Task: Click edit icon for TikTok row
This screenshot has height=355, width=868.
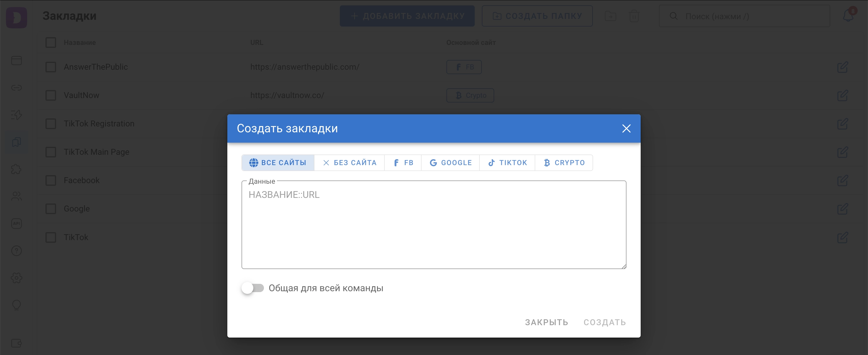Action: pos(842,237)
